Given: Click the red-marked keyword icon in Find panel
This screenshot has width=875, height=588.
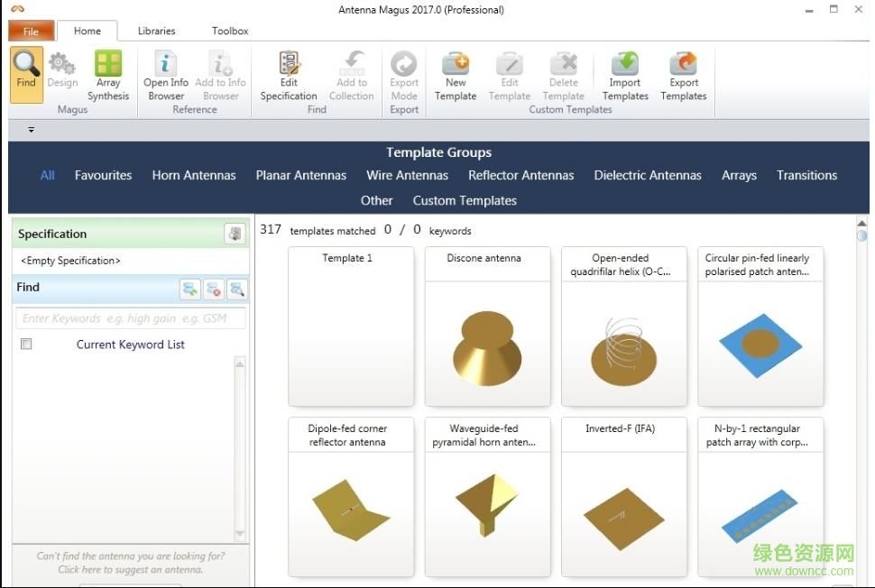Looking at the screenshot, I should [x=213, y=289].
